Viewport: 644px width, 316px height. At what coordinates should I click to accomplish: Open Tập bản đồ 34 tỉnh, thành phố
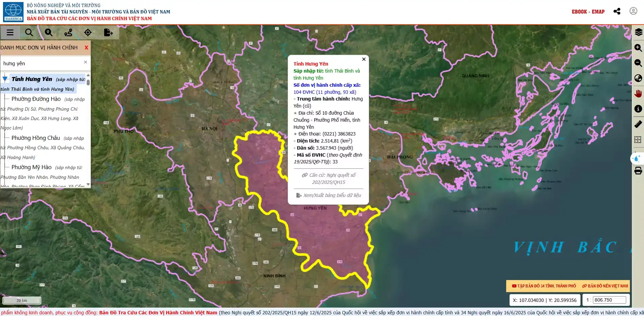point(544,286)
